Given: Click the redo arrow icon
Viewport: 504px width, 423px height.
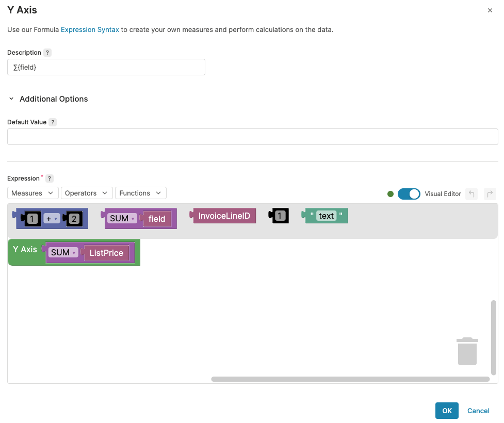Looking at the screenshot, I should point(490,194).
